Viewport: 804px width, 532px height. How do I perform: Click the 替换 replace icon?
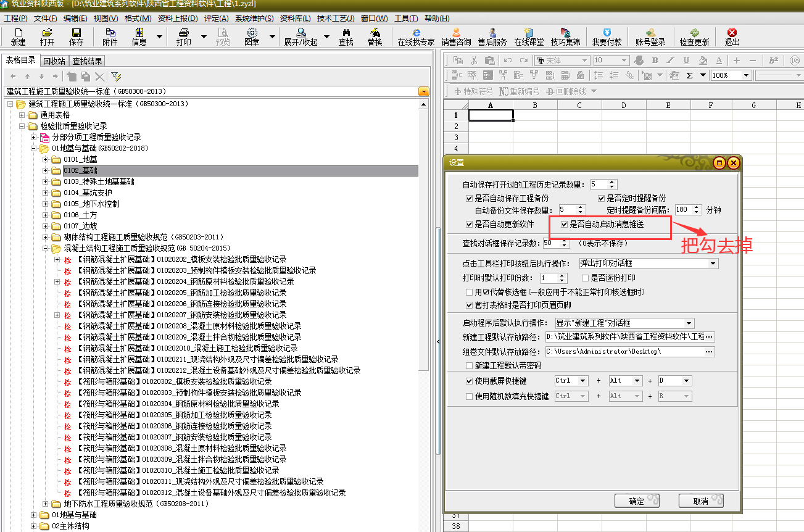tap(375, 37)
